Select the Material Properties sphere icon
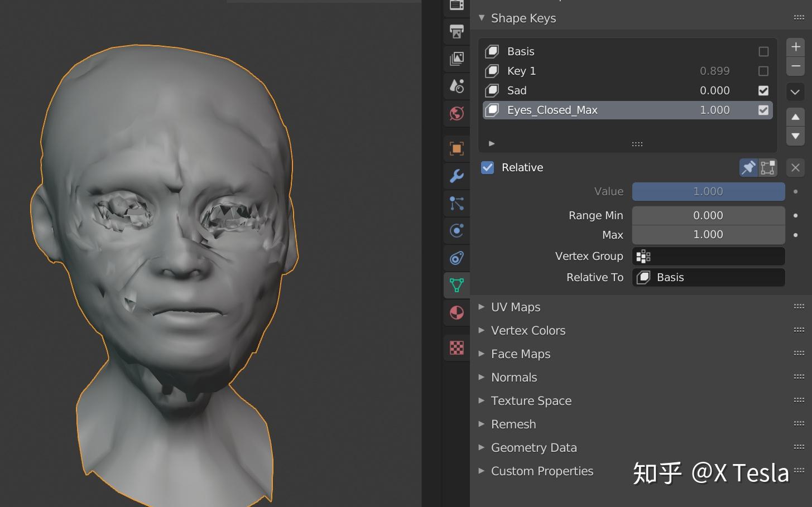The height and width of the screenshot is (507, 812). click(457, 313)
